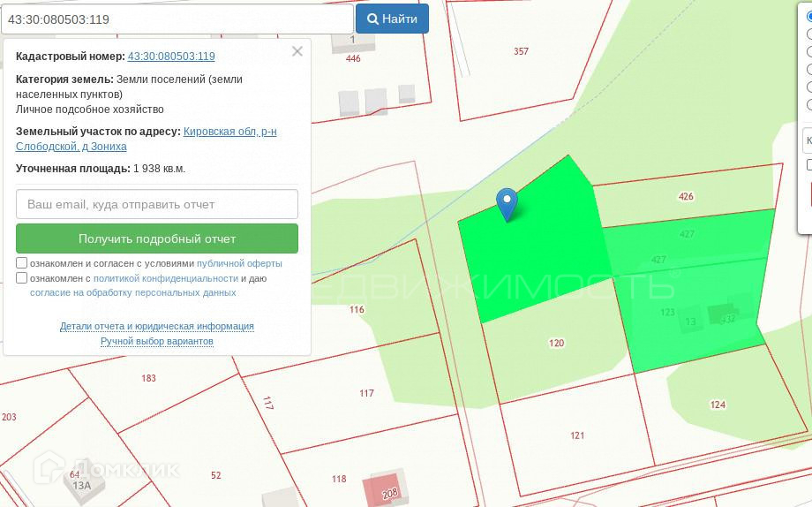Focus the cadastral number search field
Image resolution: width=812 pixels, height=507 pixels.
click(x=177, y=19)
